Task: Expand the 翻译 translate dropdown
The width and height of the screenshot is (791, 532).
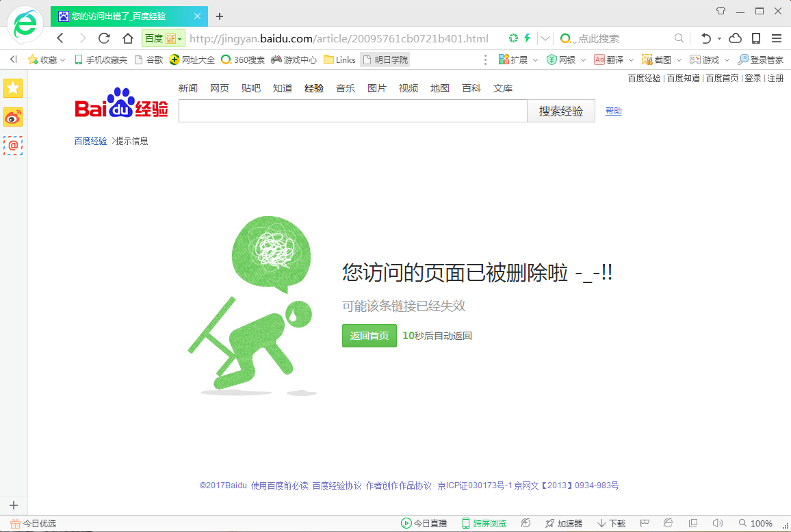Action: (x=631, y=60)
